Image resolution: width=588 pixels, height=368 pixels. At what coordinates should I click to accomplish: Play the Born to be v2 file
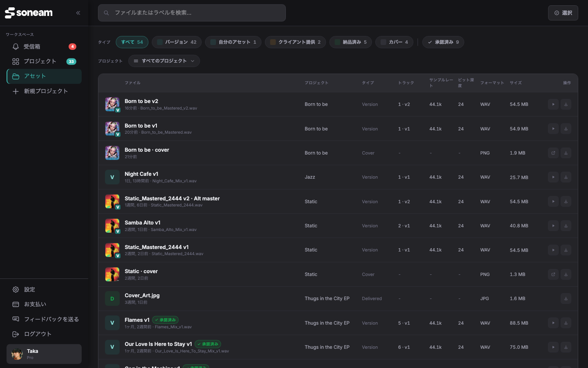[553, 104]
